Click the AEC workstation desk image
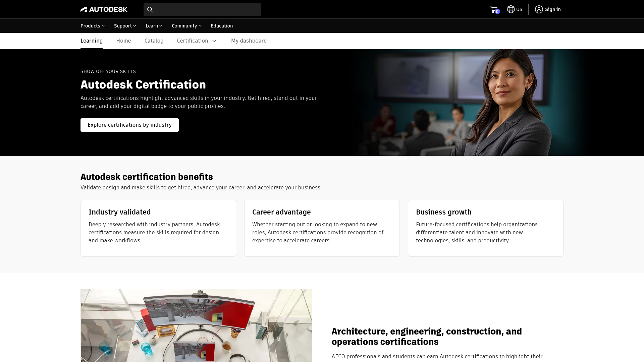 pos(196,325)
